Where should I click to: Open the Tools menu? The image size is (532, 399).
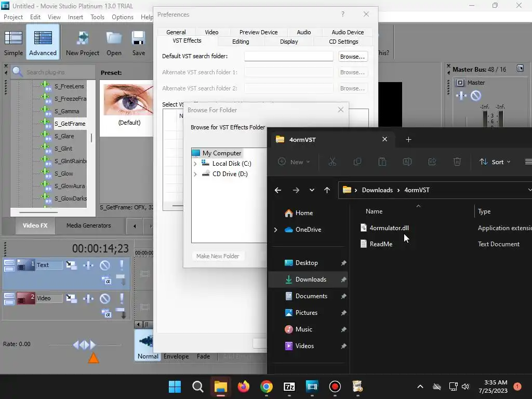[97, 17]
